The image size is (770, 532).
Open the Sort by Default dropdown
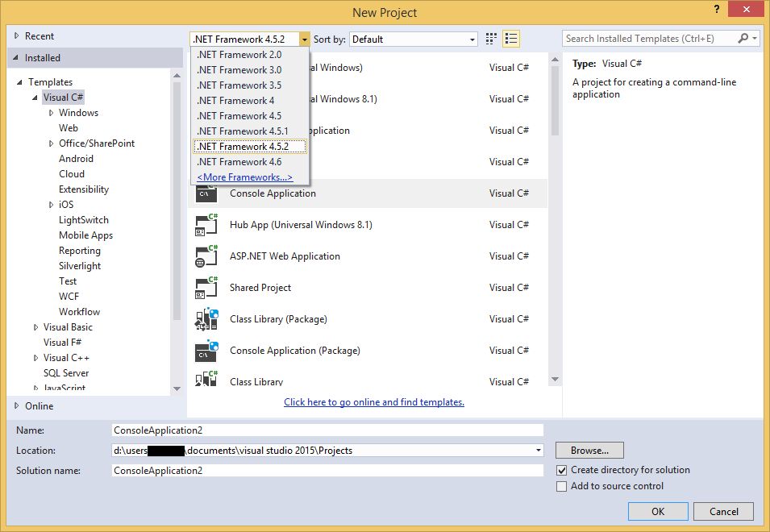[413, 39]
